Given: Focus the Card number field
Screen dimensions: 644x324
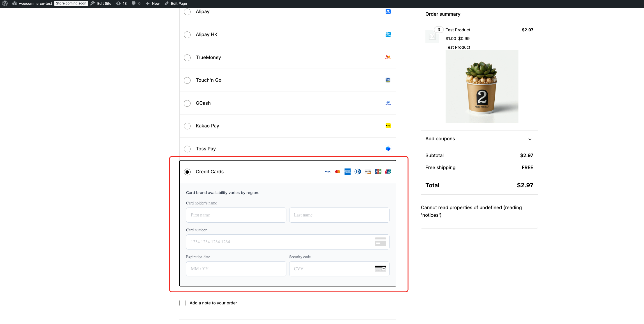Looking at the screenshot, I should click(288, 242).
